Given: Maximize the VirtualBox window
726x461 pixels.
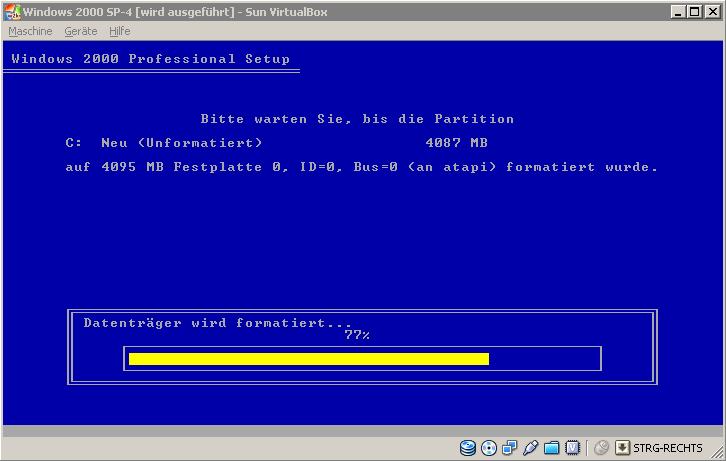Looking at the screenshot, I should (695, 11).
